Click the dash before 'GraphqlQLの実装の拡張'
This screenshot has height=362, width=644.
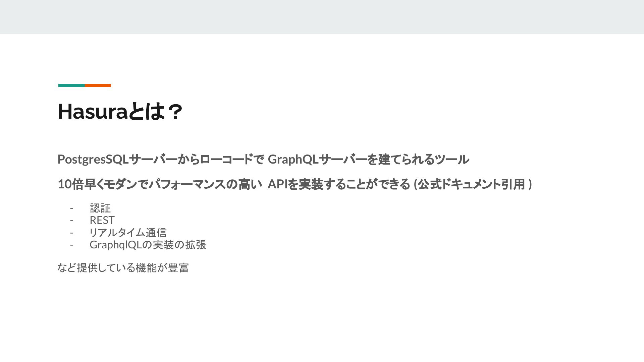click(x=71, y=245)
